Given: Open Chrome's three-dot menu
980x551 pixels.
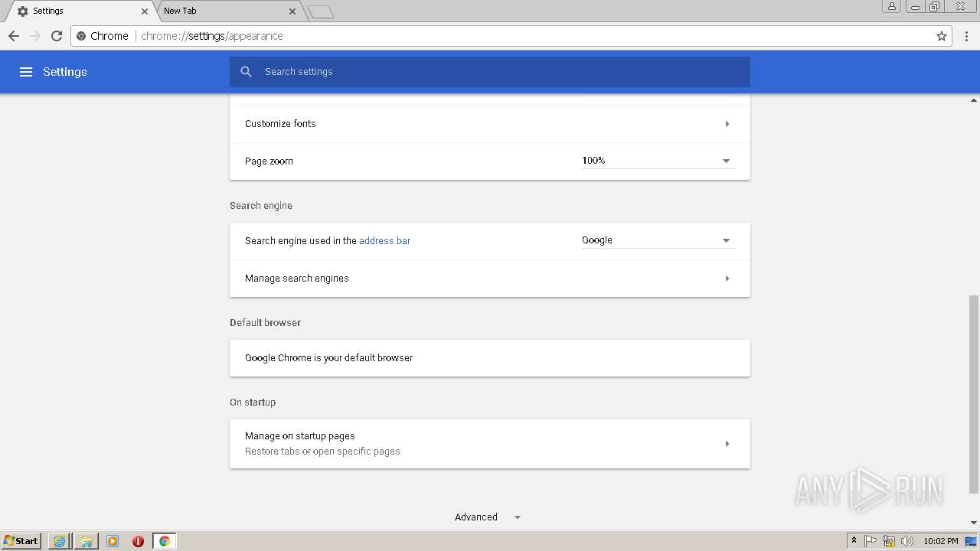Looking at the screenshot, I should 967,36.
